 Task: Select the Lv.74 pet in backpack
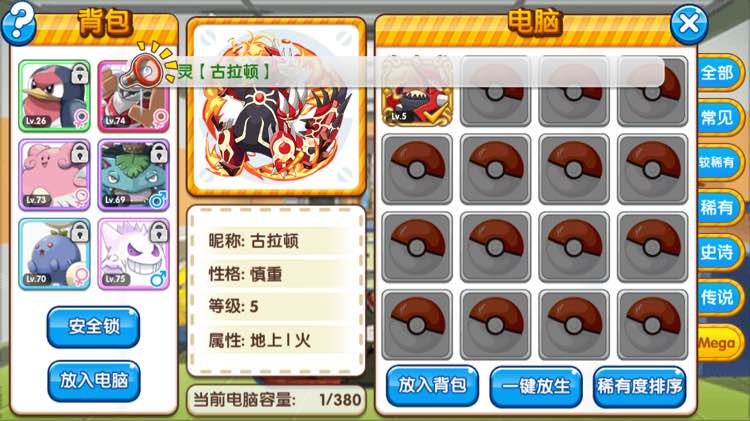click(133, 96)
